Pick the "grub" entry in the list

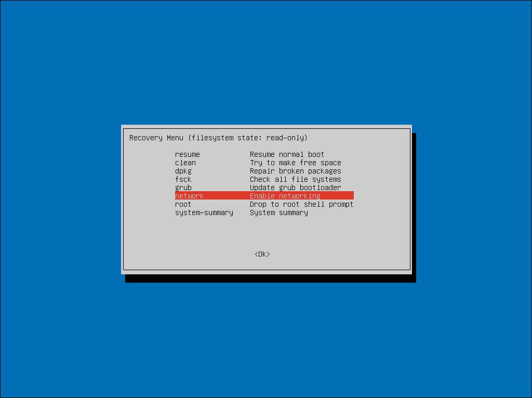point(183,188)
